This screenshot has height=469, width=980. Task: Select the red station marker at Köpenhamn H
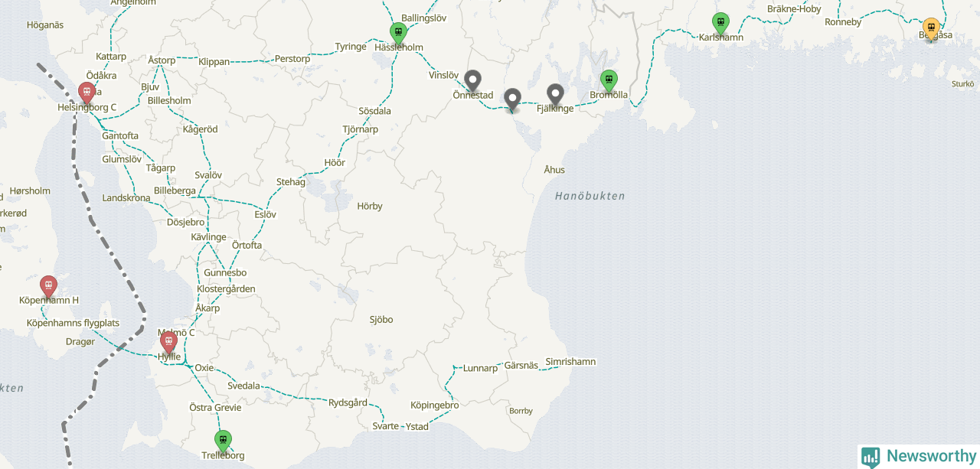pyautogui.click(x=48, y=286)
